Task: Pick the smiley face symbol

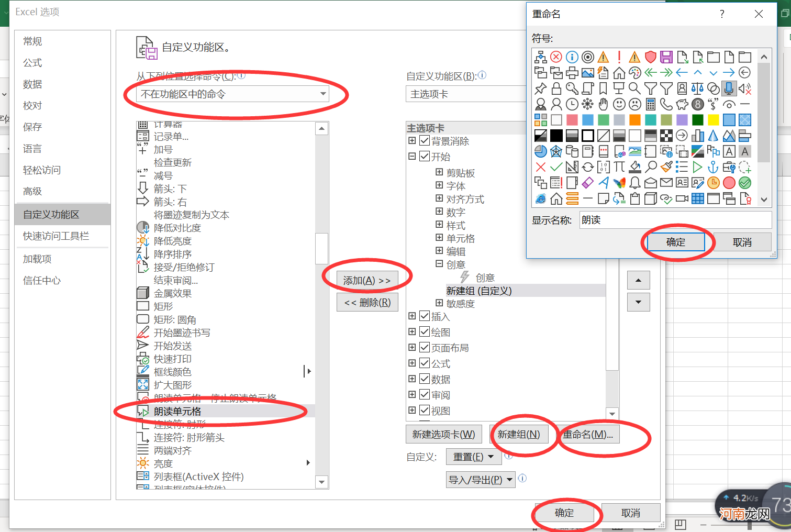Action: pos(619,104)
